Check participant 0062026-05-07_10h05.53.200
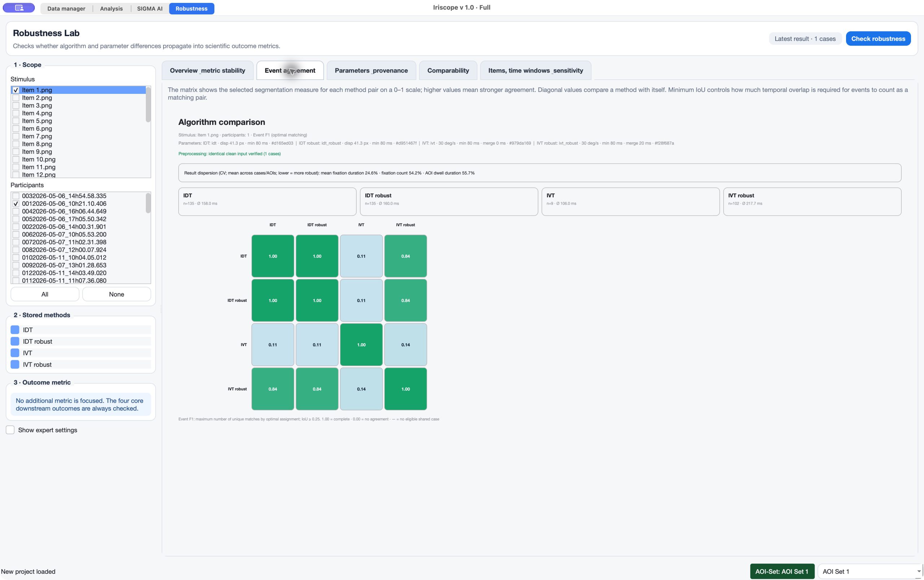Screen dimensions: 924x580 (x=16, y=234)
